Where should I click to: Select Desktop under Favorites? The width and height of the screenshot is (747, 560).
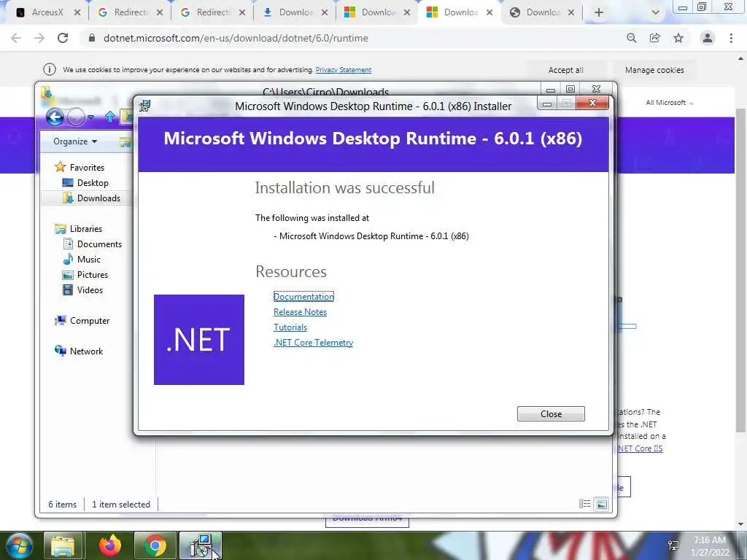pyautogui.click(x=85, y=183)
